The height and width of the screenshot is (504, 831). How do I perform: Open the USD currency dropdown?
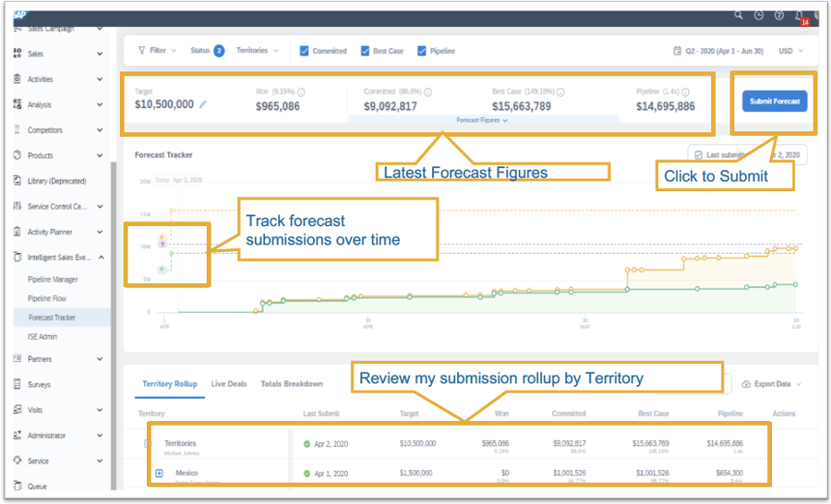790,51
